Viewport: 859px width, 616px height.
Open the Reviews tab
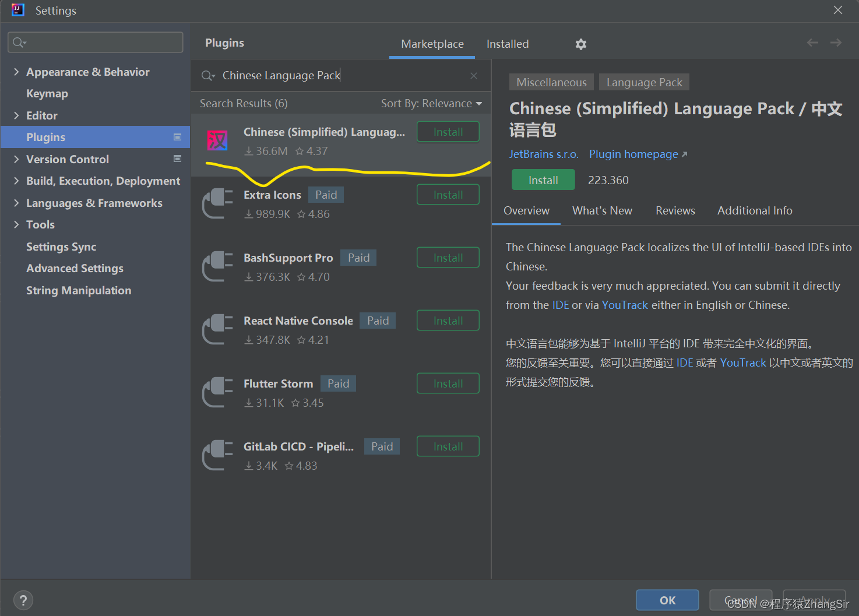[675, 210]
